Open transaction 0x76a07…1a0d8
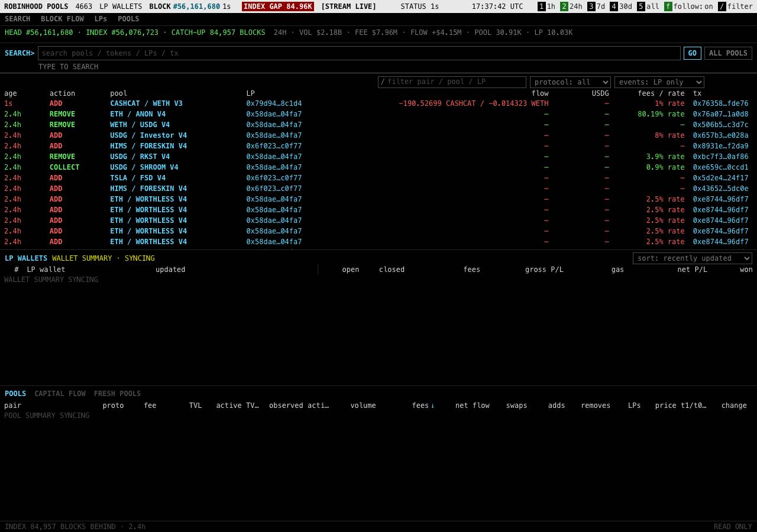Image resolution: width=757 pixels, height=532 pixels. (720, 114)
